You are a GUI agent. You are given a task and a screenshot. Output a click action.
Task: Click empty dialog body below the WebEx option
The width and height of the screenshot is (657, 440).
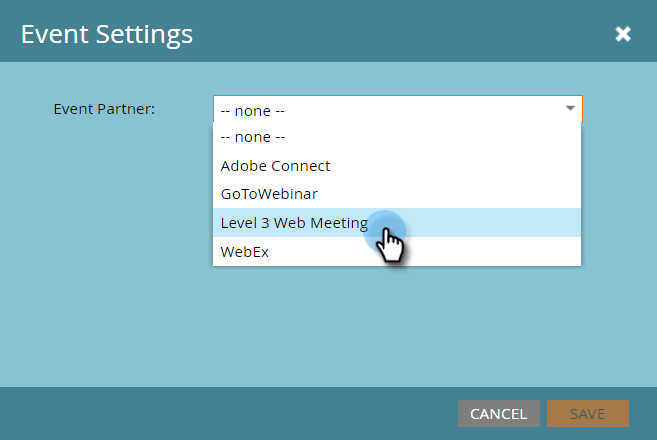pos(397,327)
